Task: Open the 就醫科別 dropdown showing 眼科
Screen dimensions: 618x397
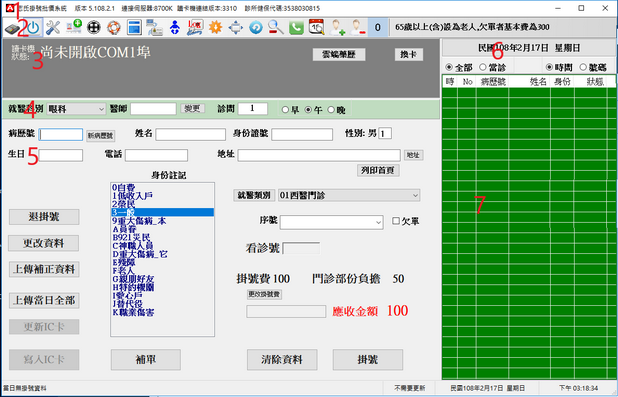Action: (76, 109)
